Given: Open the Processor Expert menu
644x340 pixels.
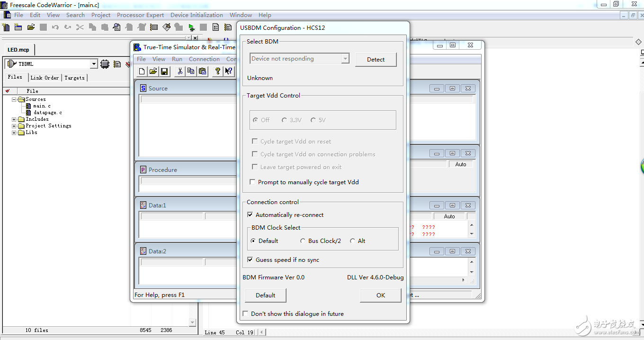Looking at the screenshot, I should pos(141,15).
